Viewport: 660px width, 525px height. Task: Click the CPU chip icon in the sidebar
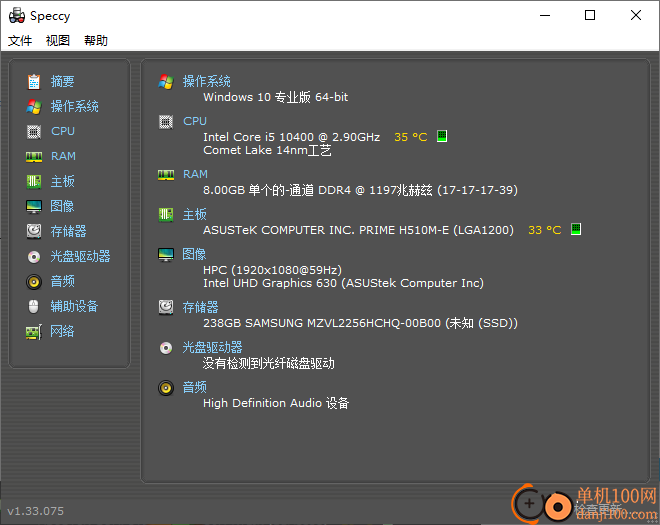pos(34,131)
